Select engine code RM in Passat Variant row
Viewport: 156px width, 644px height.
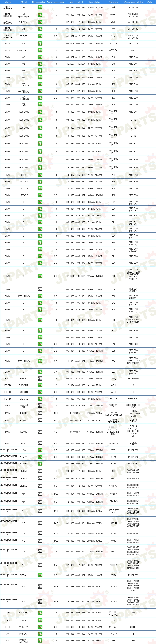pyautogui.click(x=133, y=640)
